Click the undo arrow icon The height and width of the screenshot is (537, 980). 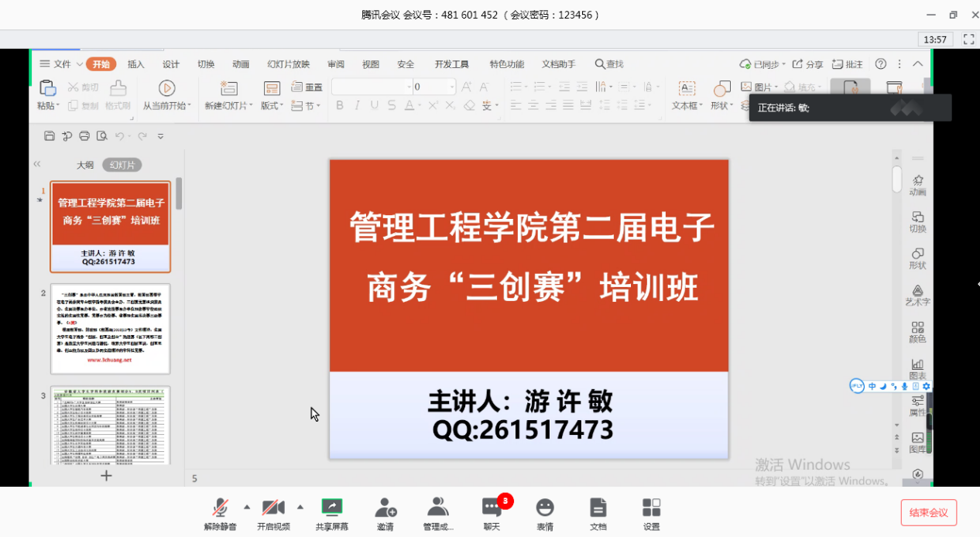(x=119, y=136)
